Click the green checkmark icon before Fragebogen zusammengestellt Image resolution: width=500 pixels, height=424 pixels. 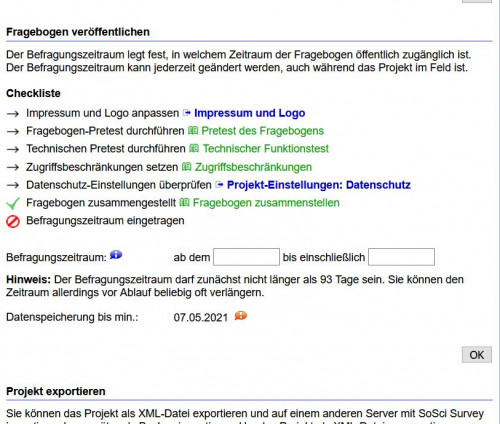[13, 203]
